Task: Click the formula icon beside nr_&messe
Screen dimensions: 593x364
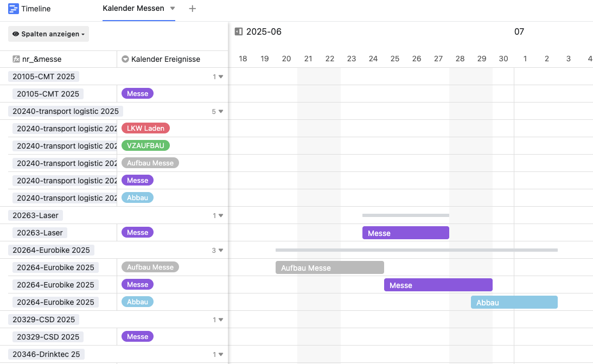Action: click(16, 59)
